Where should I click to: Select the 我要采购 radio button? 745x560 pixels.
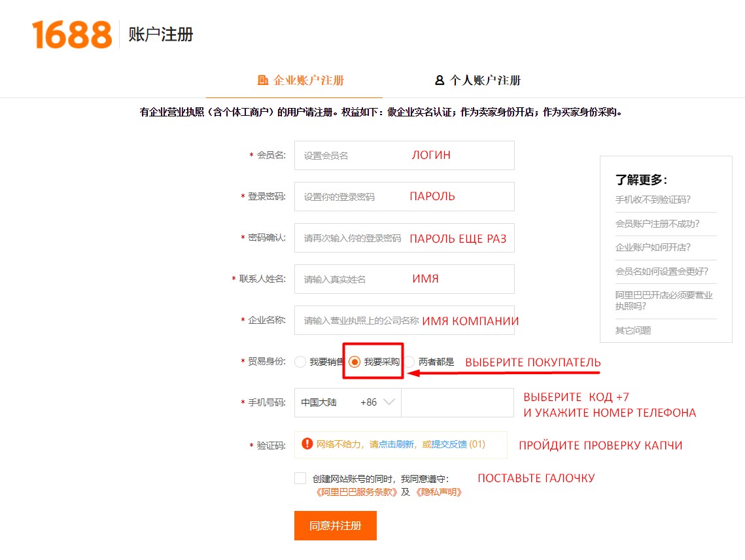pyautogui.click(x=355, y=362)
